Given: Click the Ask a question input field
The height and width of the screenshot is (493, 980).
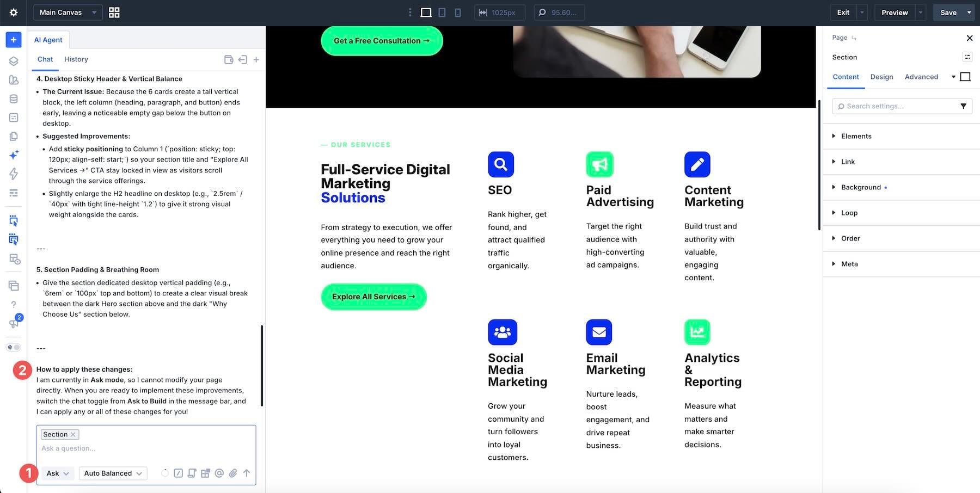Looking at the screenshot, I should [146, 448].
